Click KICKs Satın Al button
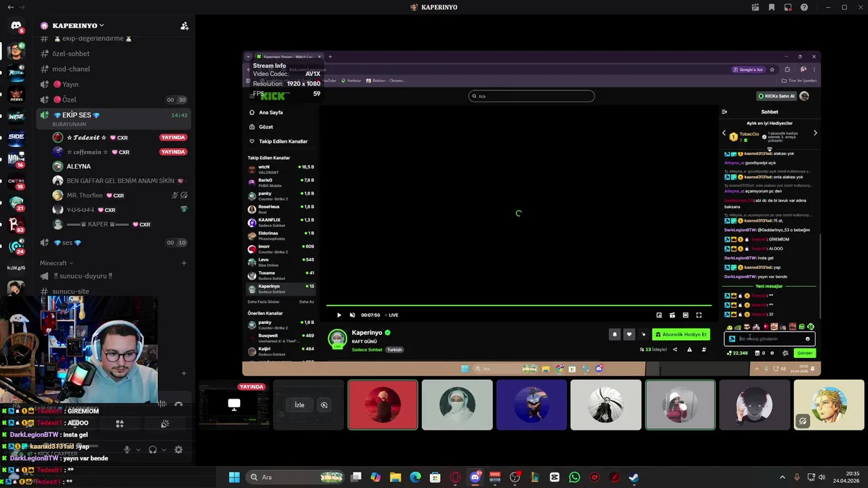Viewport: 868px width, 488px height. 776,96
